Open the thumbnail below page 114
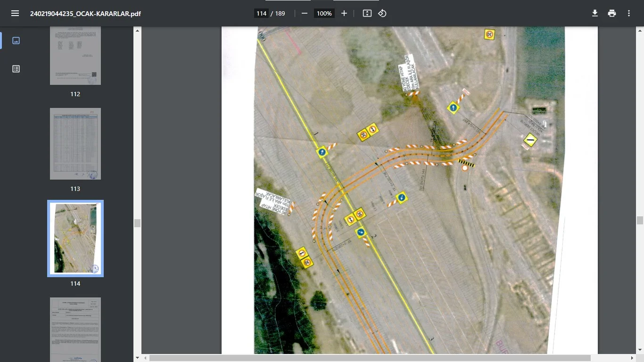This screenshot has height=362, width=644. click(75, 329)
